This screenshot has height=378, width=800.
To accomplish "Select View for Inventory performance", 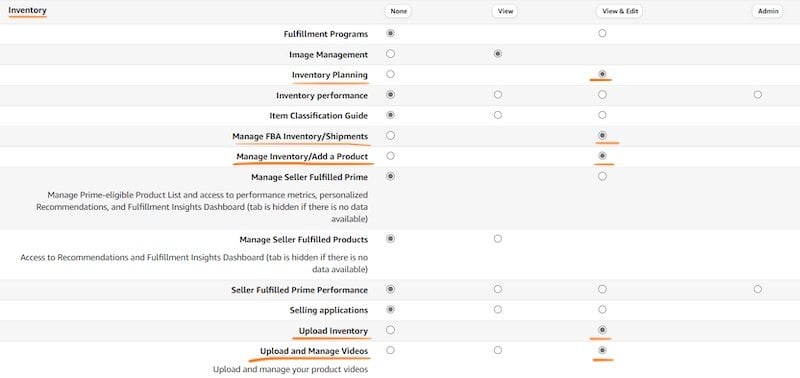I will 497,94.
